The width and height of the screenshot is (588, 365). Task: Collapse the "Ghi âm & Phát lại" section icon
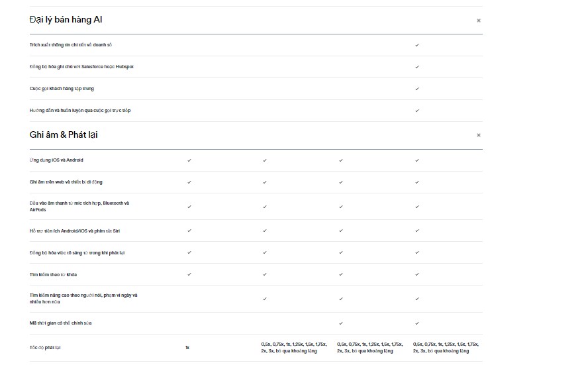coord(479,135)
